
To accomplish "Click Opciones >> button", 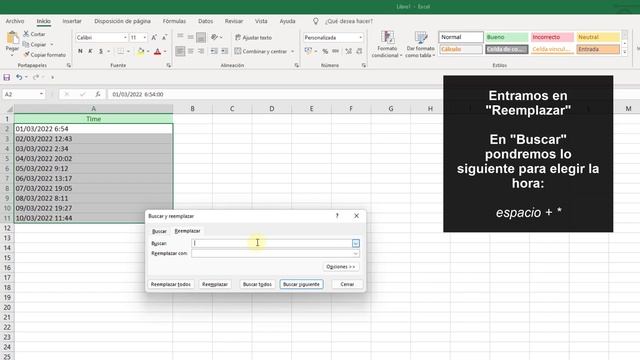I will coord(341,267).
